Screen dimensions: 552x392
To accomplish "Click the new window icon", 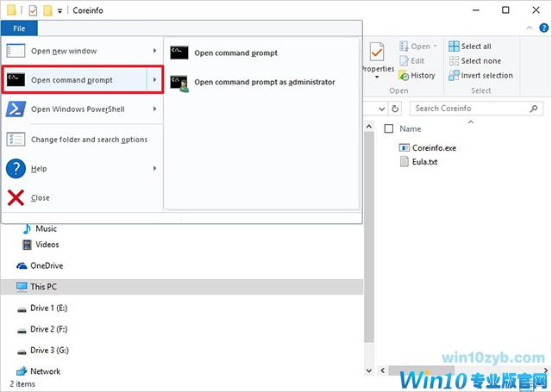I will (x=16, y=51).
